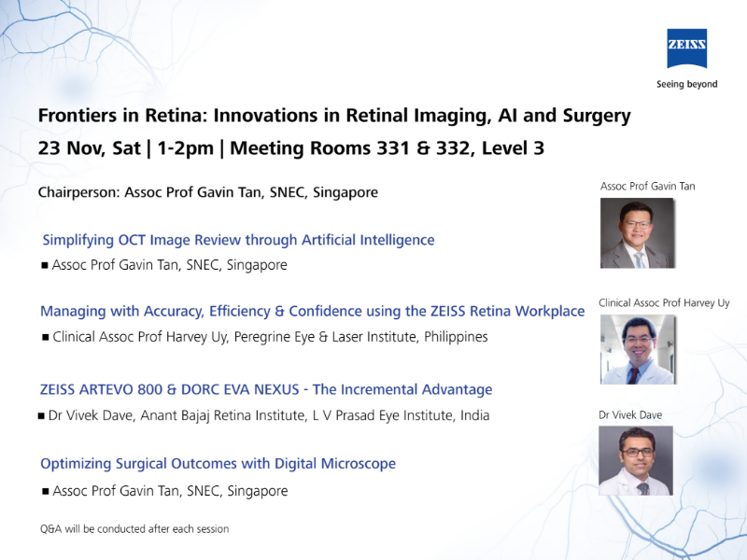Click the "Seeing beyond" tagline
This screenshot has width=747, height=560.
pos(686,84)
